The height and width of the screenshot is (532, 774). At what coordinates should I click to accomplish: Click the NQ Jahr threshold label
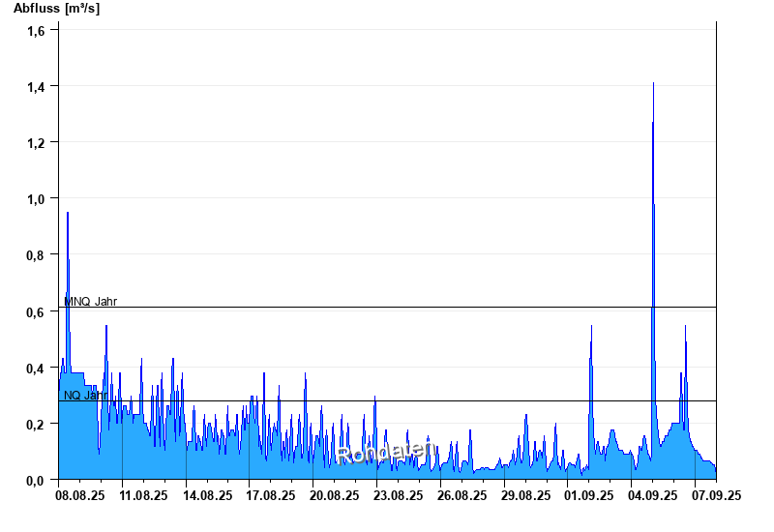(x=85, y=396)
